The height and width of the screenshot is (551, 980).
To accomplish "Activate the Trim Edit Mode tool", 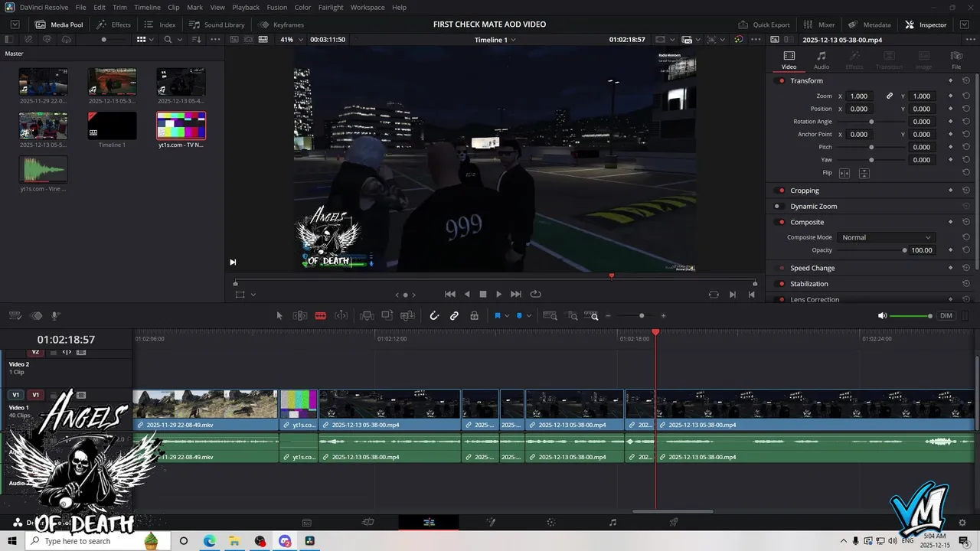I will [x=300, y=315].
